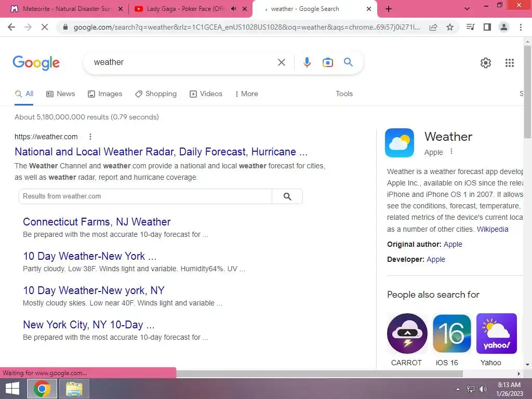Go to Google homepage logo

(x=36, y=63)
